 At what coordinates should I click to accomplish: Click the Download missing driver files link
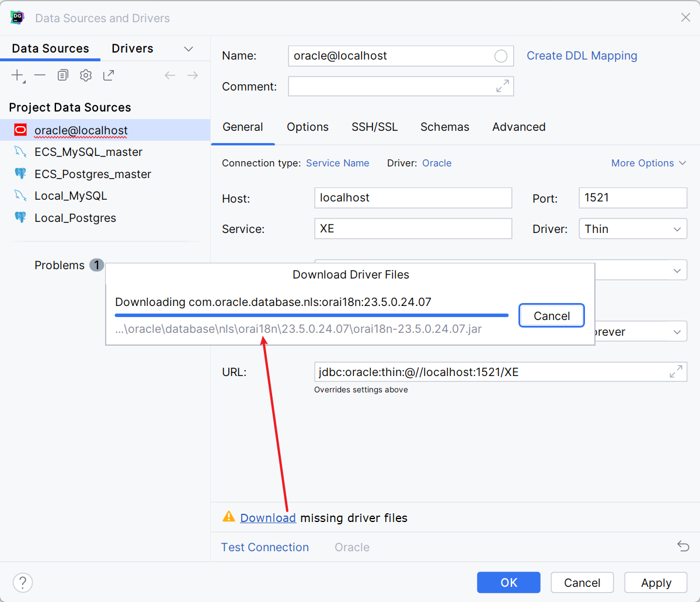pyautogui.click(x=268, y=517)
